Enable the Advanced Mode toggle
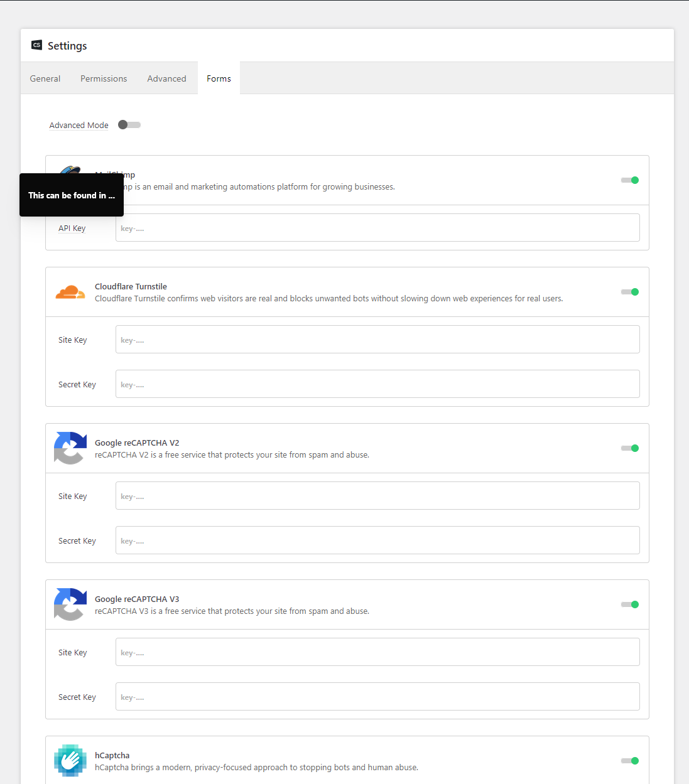 click(x=129, y=125)
